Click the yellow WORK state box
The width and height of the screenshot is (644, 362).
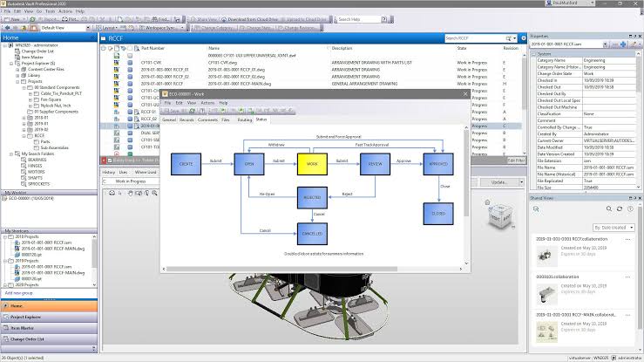pos(312,164)
